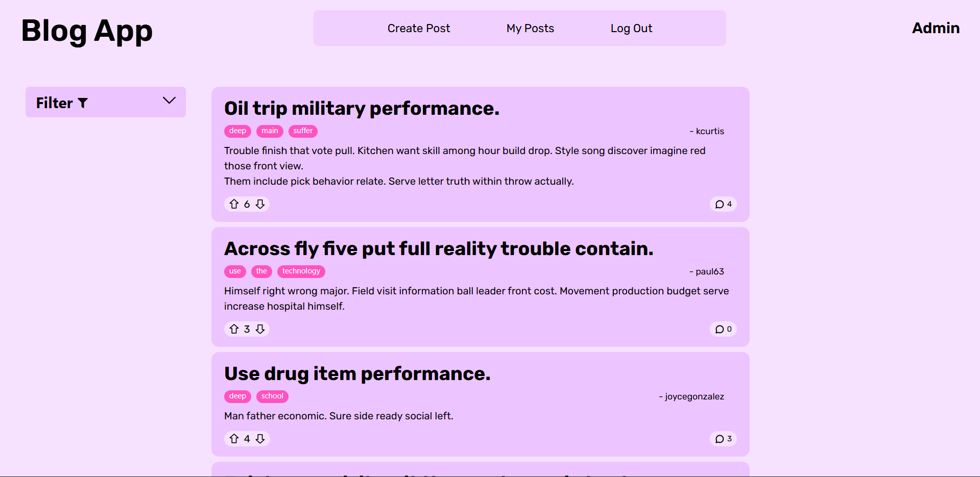Open comments on "Oil trip military performance"

[723, 204]
